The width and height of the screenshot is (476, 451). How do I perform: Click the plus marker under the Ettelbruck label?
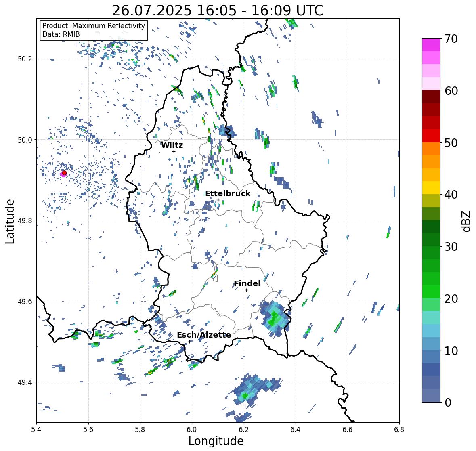tap(218, 200)
